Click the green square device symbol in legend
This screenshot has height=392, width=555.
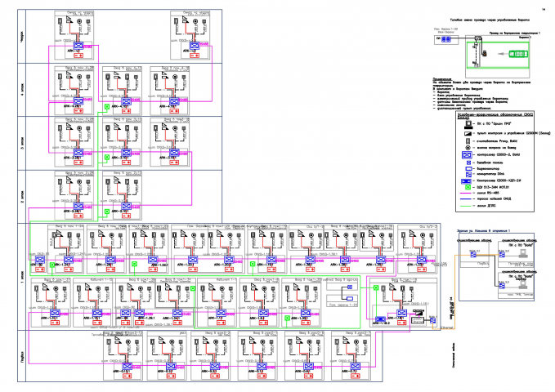tap(468, 187)
